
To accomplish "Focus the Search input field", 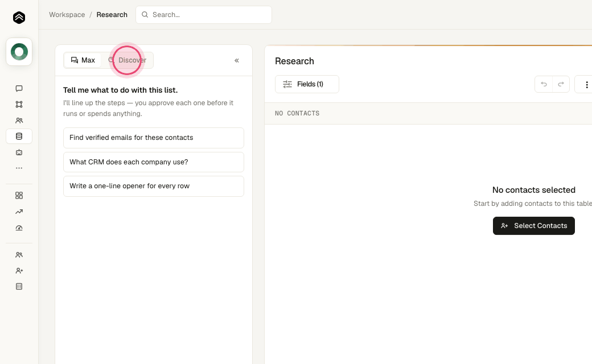I will [204, 15].
